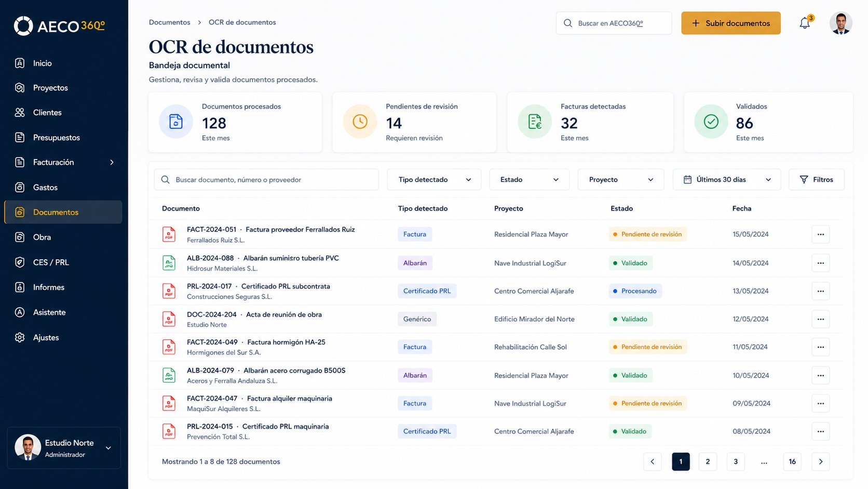Viewport: 868px width, 489px height.
Task: Click the AECO360º logo
Action: [x=59, y=25]
